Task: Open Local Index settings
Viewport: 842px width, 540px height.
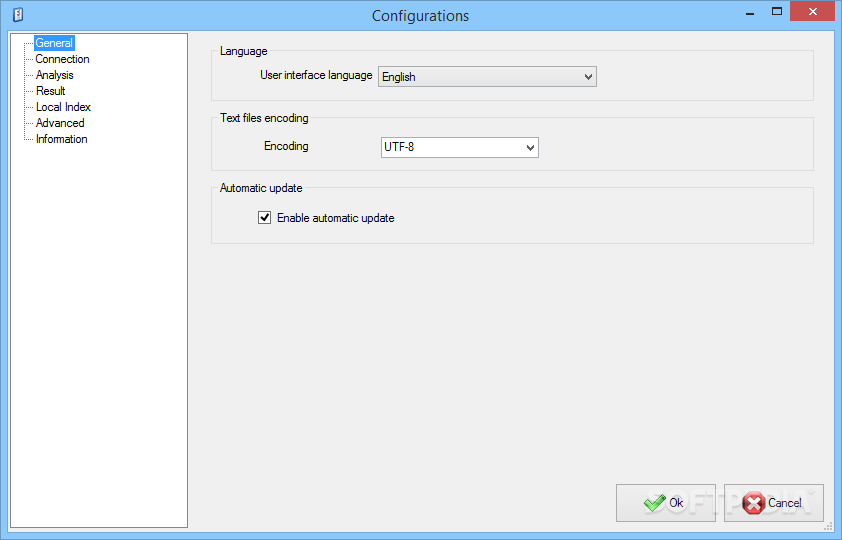Action: pos(63,107)
